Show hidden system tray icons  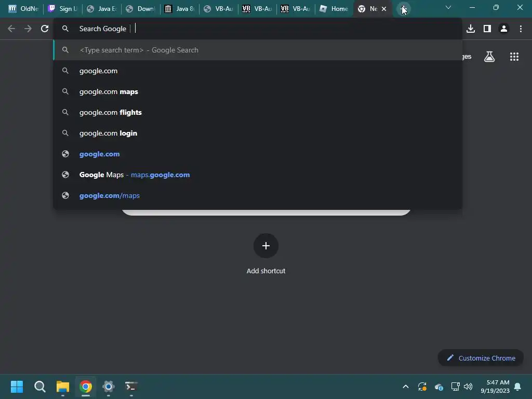(405, 387)
